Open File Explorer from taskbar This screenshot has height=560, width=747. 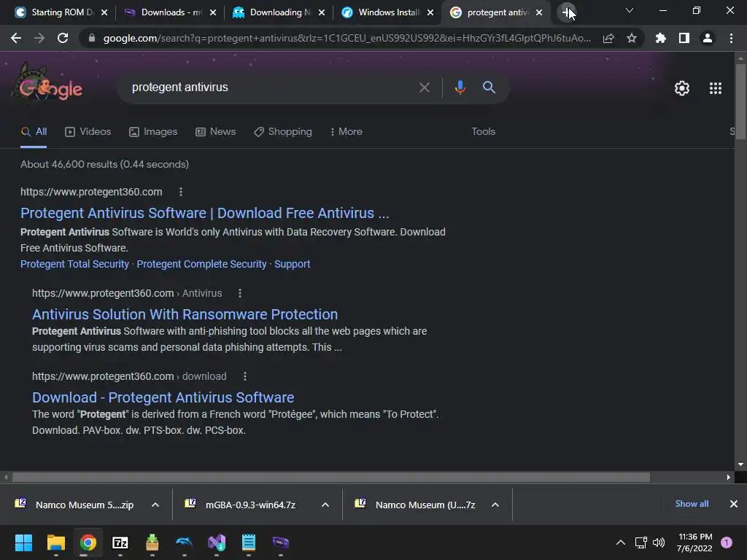point(55,542)
